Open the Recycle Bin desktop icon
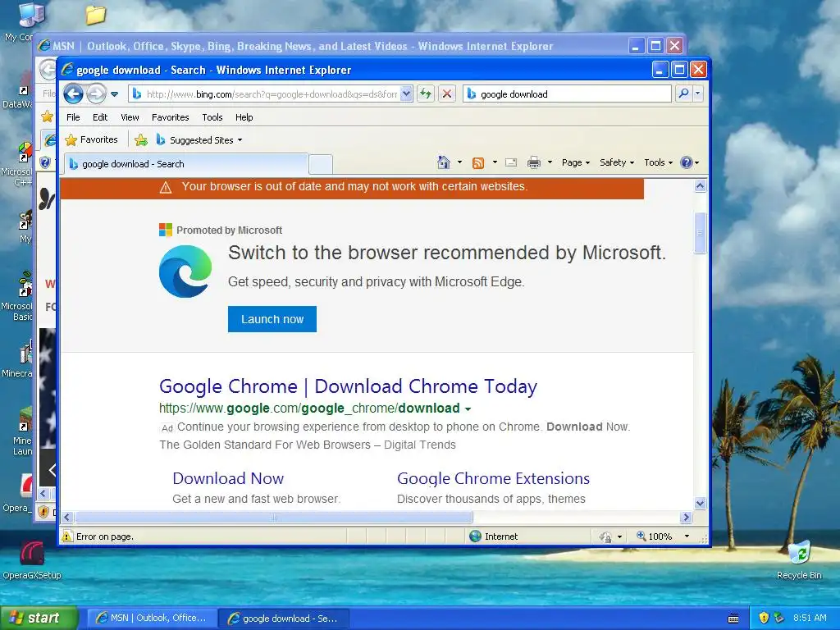The image size is (840, 630). coord(799,559)
